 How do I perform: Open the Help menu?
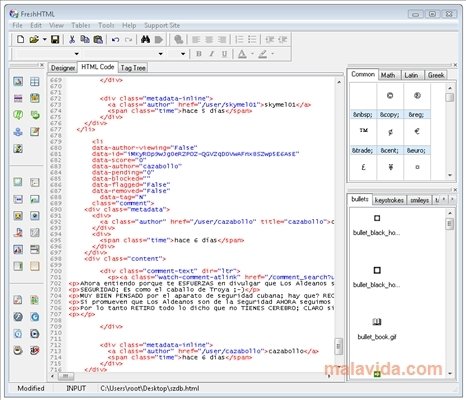pos(129,25)
